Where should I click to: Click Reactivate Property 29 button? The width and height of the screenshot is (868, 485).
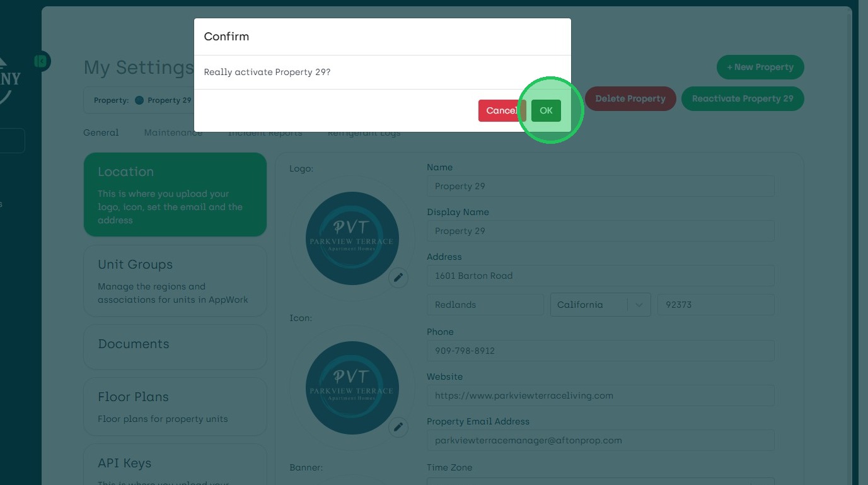743,98
